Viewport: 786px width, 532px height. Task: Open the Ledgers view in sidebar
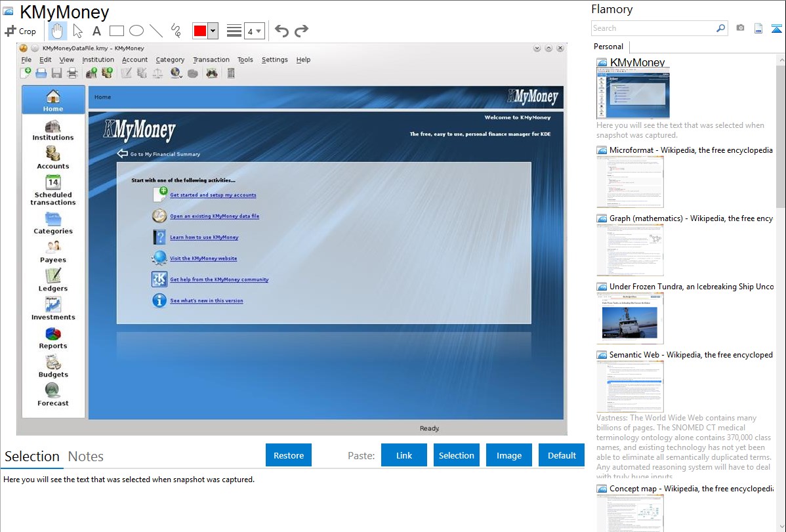53,280
